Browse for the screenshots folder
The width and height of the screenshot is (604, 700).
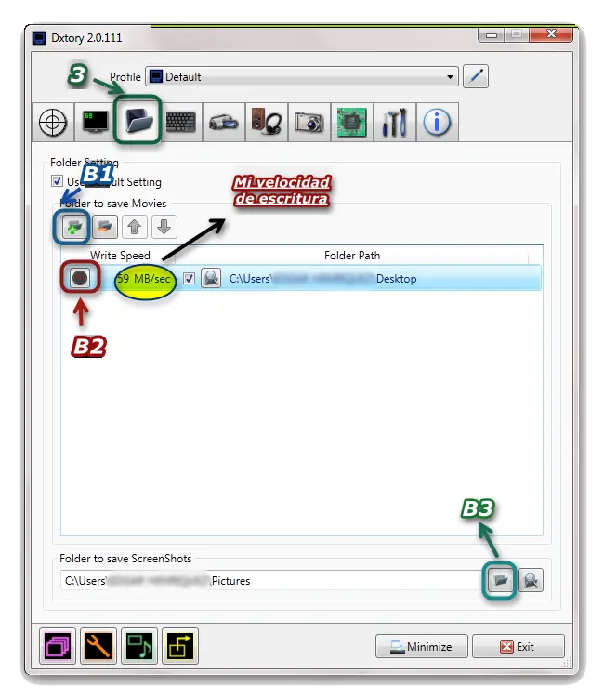[x=500, y=580]
